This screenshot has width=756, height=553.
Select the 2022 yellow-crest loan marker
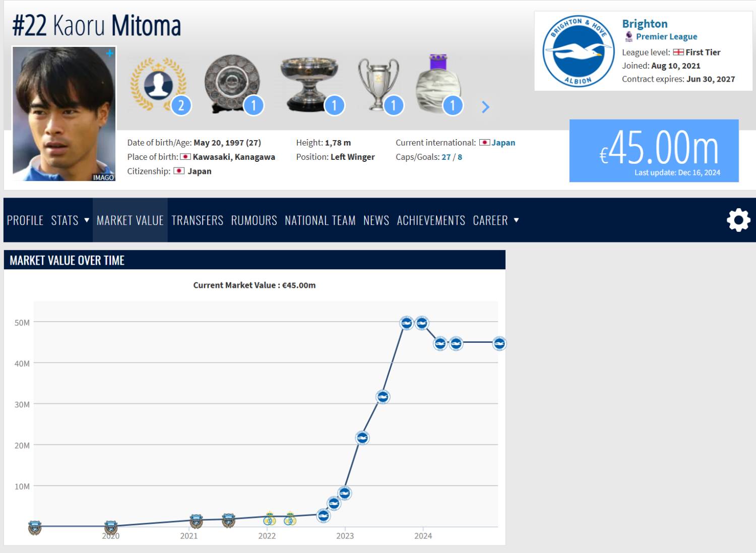click(x=270, y=518)
